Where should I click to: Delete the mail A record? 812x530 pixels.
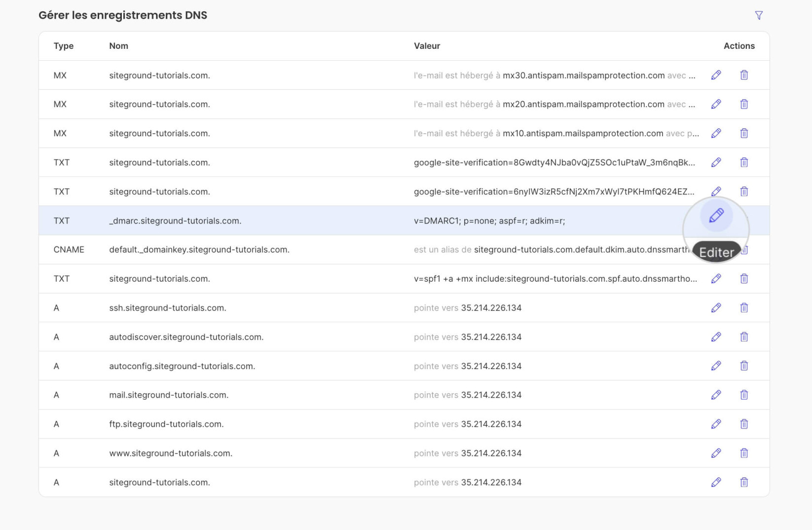tap(744, 395)
